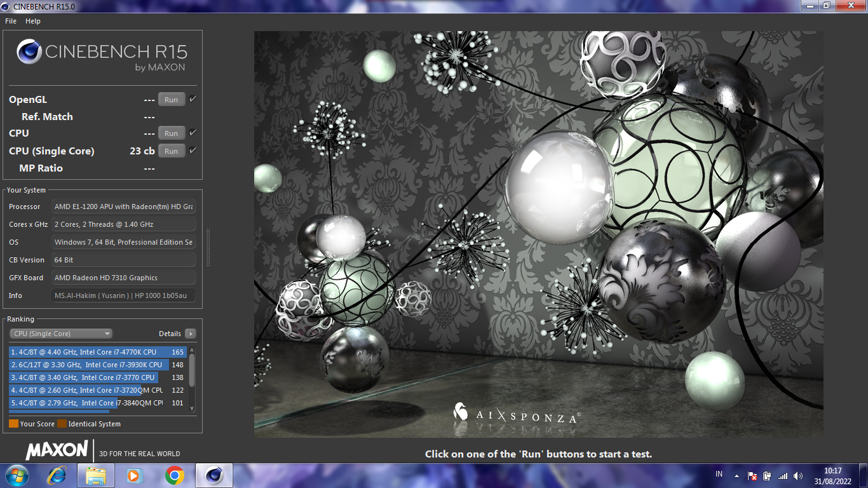Click the power/battery tray icon
Image resolution: width=868 pixels, height=488 pixels.
pos(768,475)
